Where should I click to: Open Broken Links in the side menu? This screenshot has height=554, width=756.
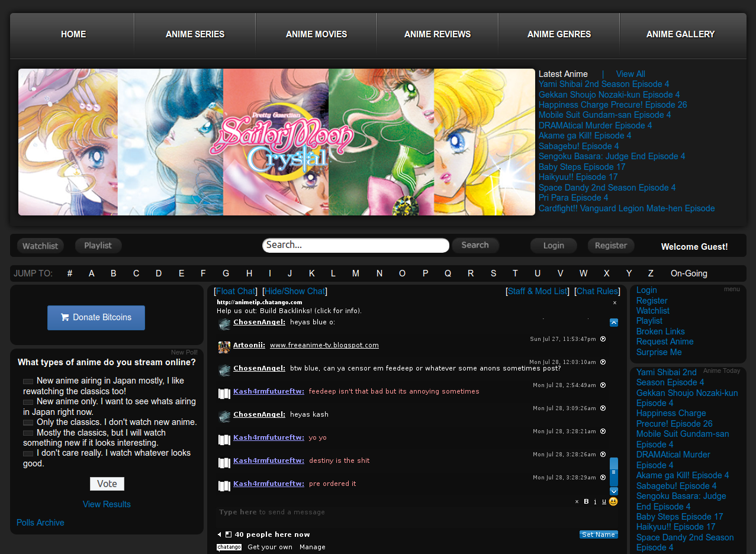click(661, 331)
